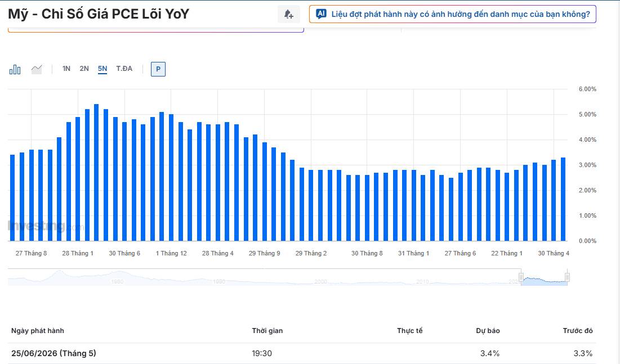Viewport: 620px width, 364px height.
Task: Click the AI badge icon
Action: pyautogui.click(x=321, y=14)
